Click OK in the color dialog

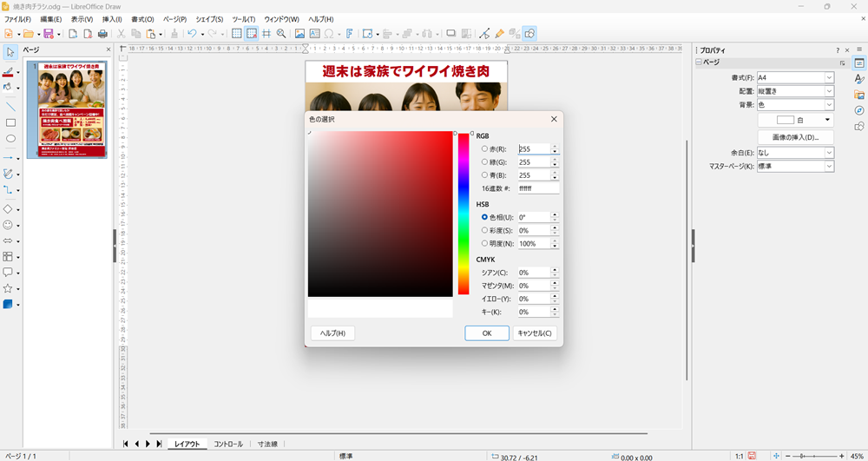(487, 333)
